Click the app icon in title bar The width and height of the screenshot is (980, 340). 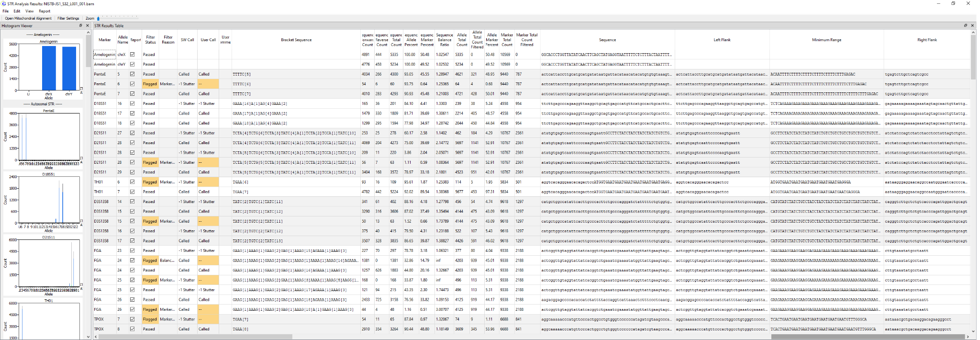[4, 4]
